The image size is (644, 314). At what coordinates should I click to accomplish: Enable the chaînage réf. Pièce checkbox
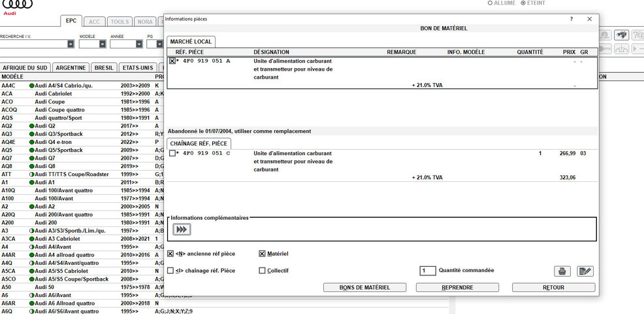[170, 271]
